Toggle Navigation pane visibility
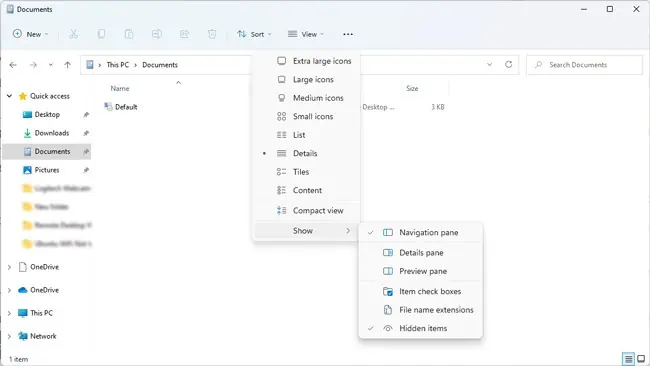The image size is (650, 366). tap(421, 233)
